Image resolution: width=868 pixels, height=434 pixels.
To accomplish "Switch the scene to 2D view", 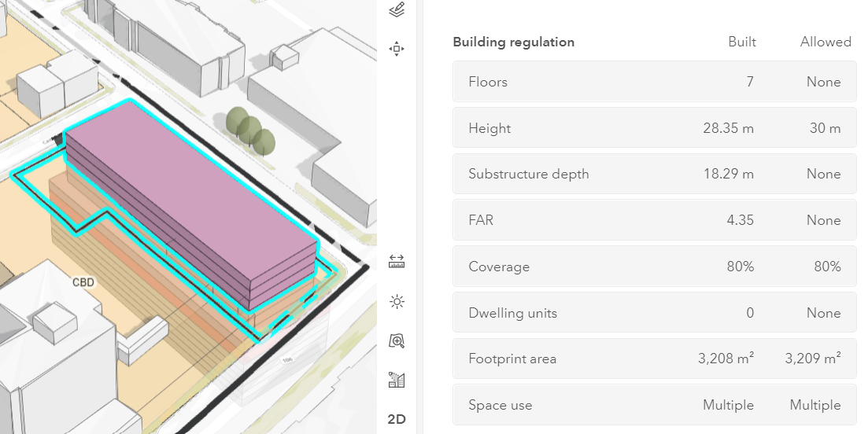I will 397,419.
